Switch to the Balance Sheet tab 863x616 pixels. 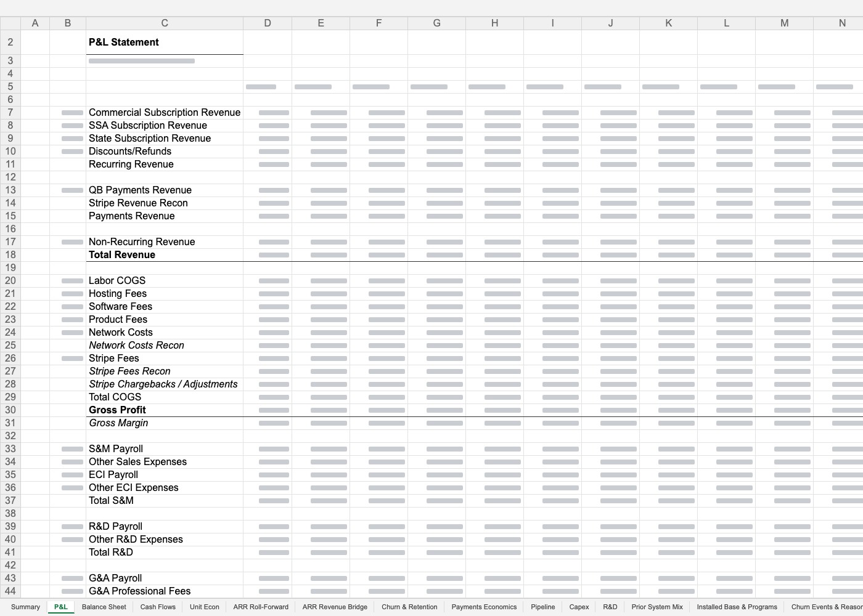(x=104, y=607)
